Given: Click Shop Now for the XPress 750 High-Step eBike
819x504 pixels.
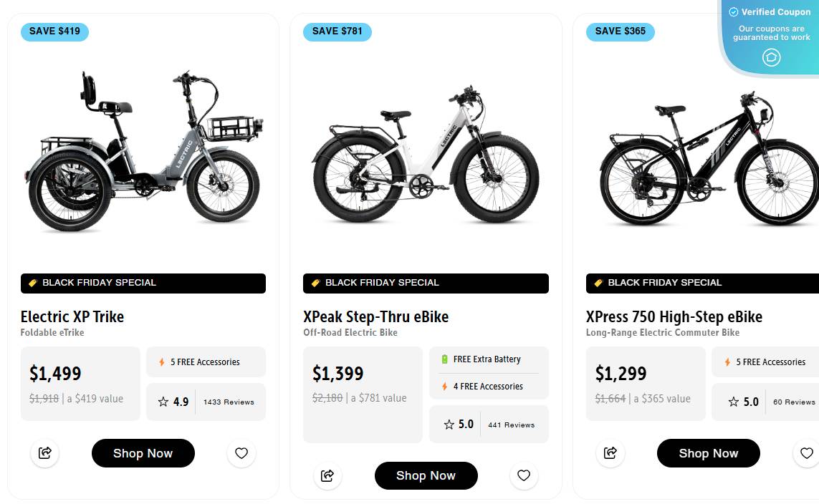Looking at the screenshot, I should tap(708, 452).
